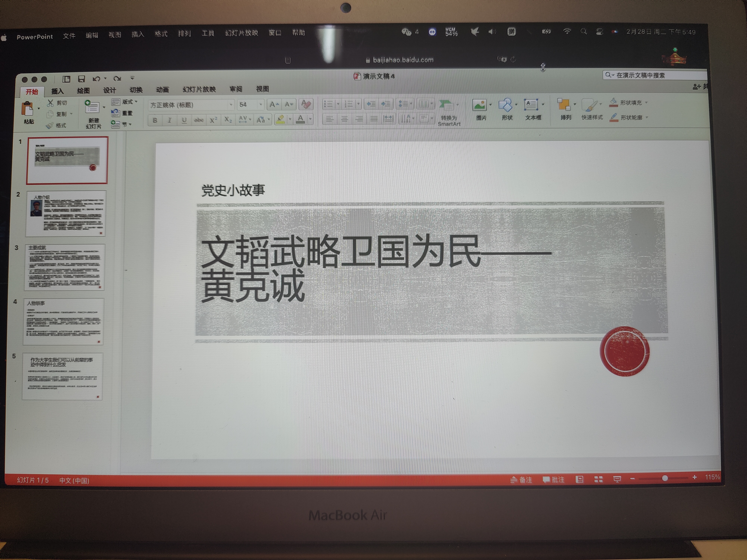Open the Design (设计) ribbon tab
The image size is (747, 560).
pyautogui.click(x=109, y=90)
